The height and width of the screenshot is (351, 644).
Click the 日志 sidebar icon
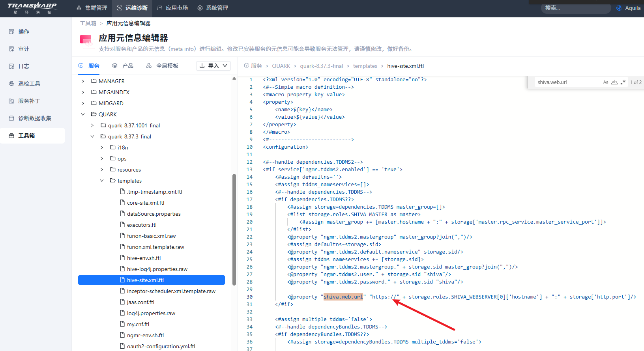[x=11, y=66]
